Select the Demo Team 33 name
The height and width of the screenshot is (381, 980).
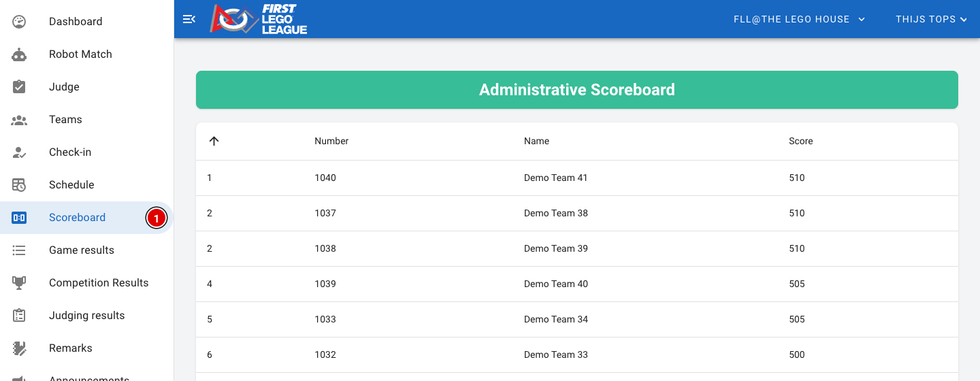(556, 354)
